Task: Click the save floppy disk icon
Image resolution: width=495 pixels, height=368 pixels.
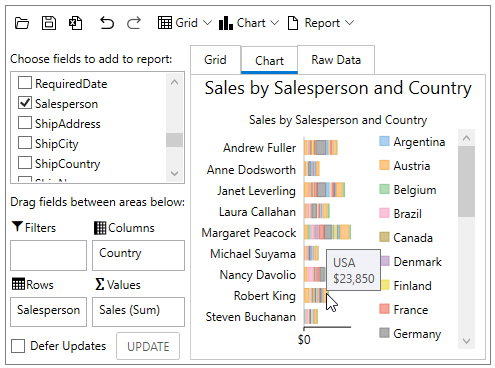Action: pyautogui.click(x=49, y=23)
